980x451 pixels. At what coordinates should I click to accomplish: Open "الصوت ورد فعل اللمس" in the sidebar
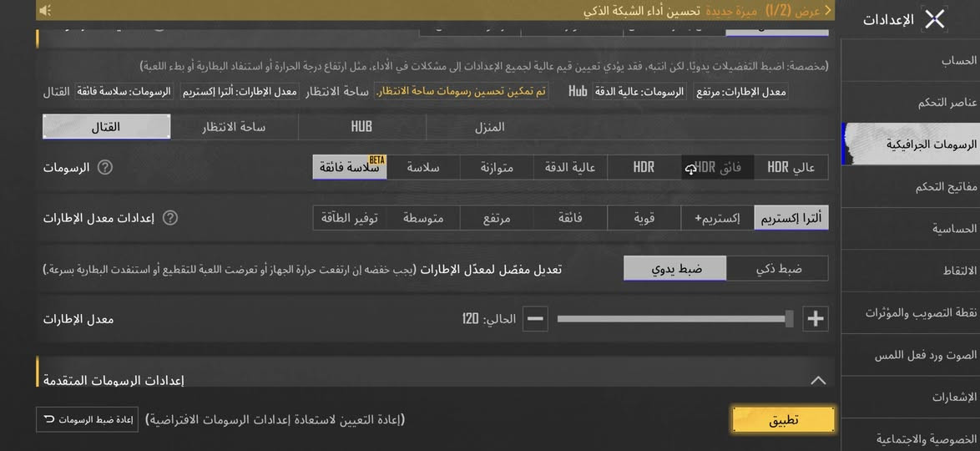910,355
